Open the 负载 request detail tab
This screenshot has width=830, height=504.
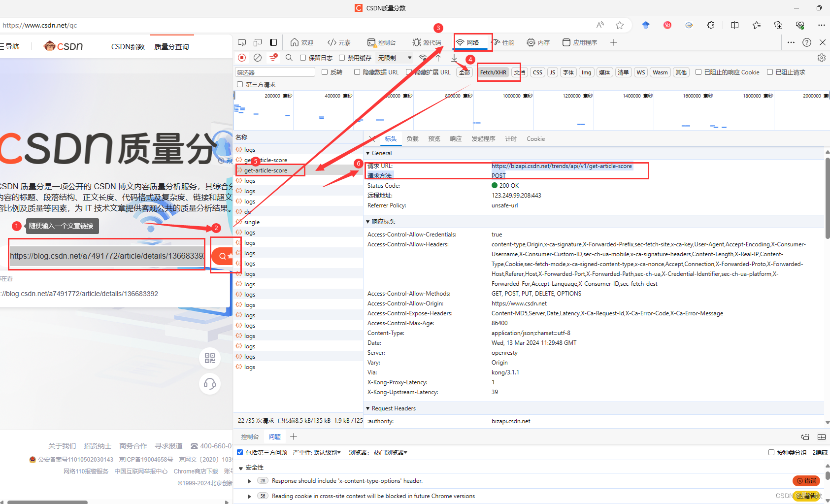click(412, 139)
